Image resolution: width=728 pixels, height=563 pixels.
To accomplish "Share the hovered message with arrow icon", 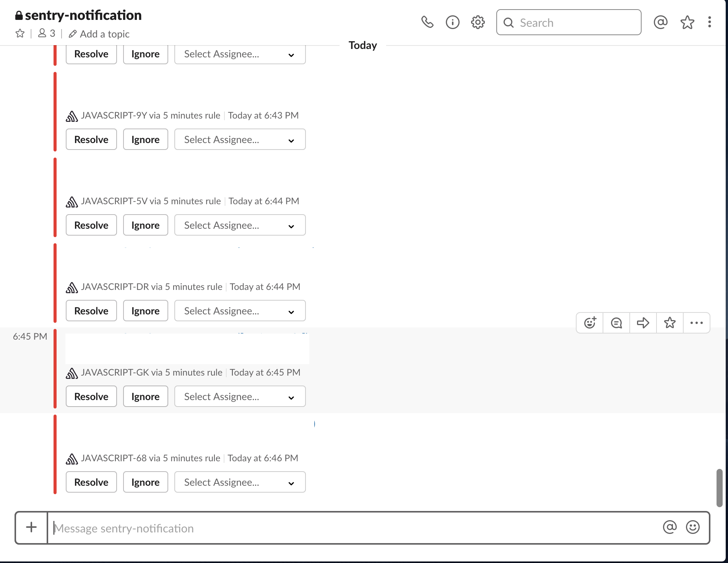I will (x=643, y=323).
